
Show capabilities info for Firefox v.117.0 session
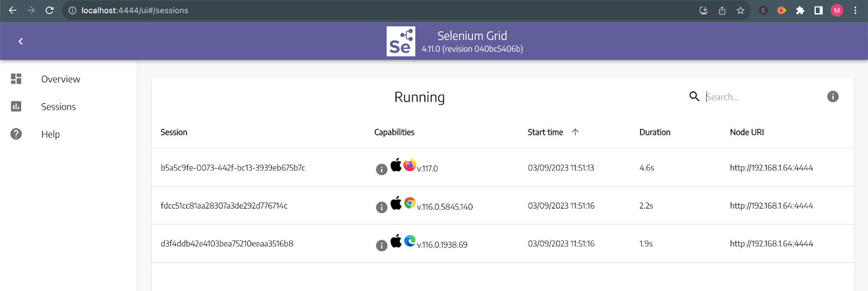pos(382,169)
